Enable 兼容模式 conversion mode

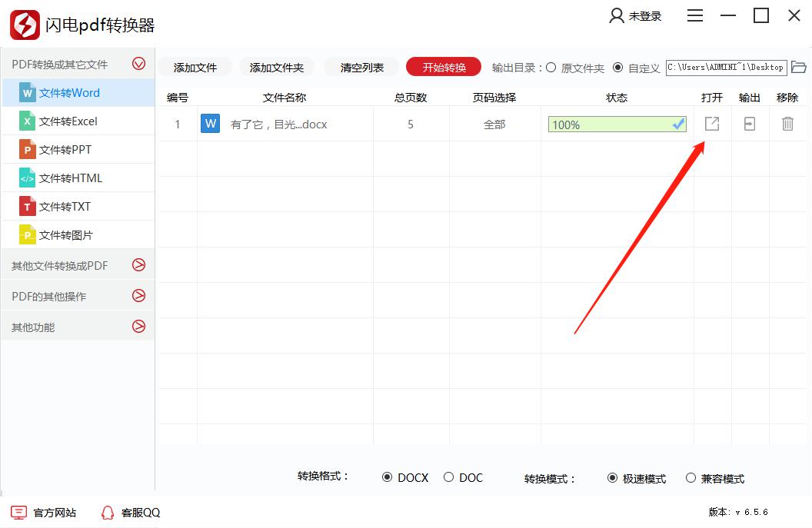(691, 478)
